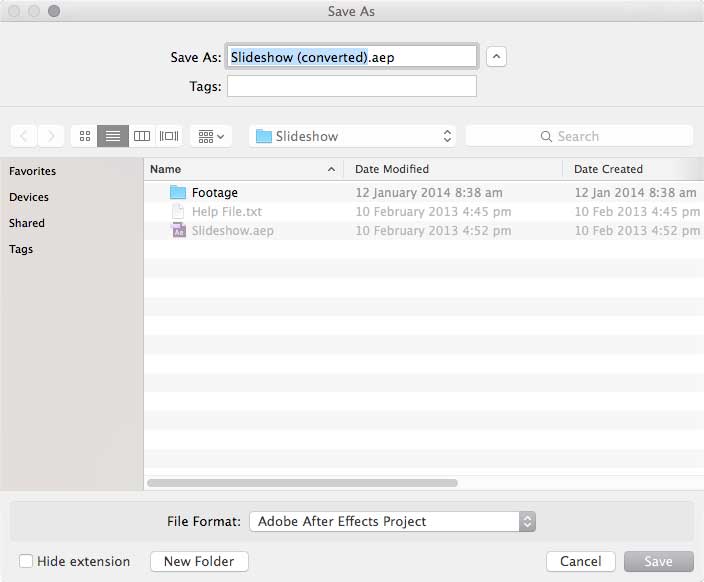Click the magnifier icon in Search

546,137
